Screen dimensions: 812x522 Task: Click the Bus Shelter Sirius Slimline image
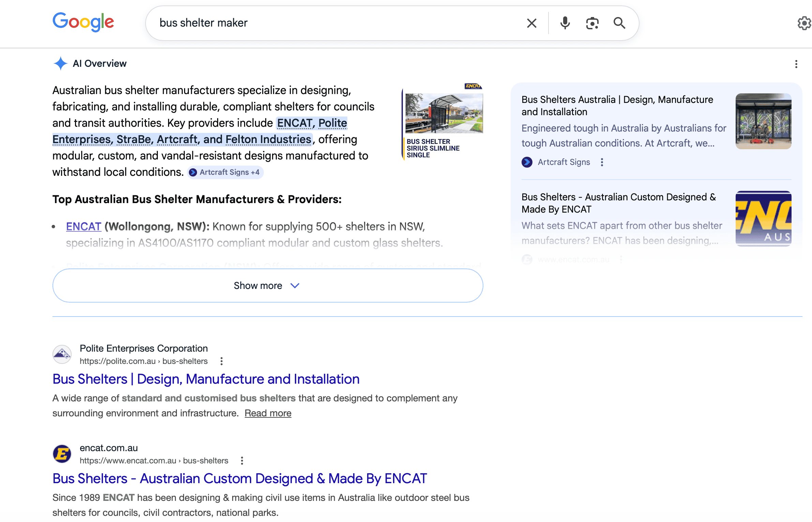tap(443, 121)
